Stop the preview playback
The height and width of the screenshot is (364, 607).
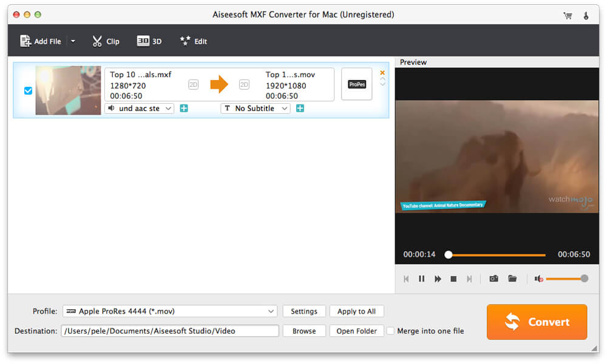[453, 279]
